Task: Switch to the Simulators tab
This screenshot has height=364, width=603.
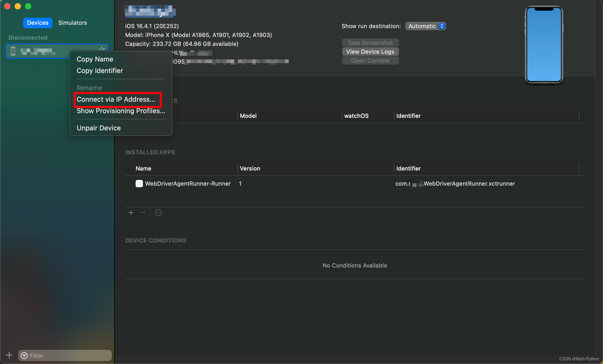Action: [73, 23]
